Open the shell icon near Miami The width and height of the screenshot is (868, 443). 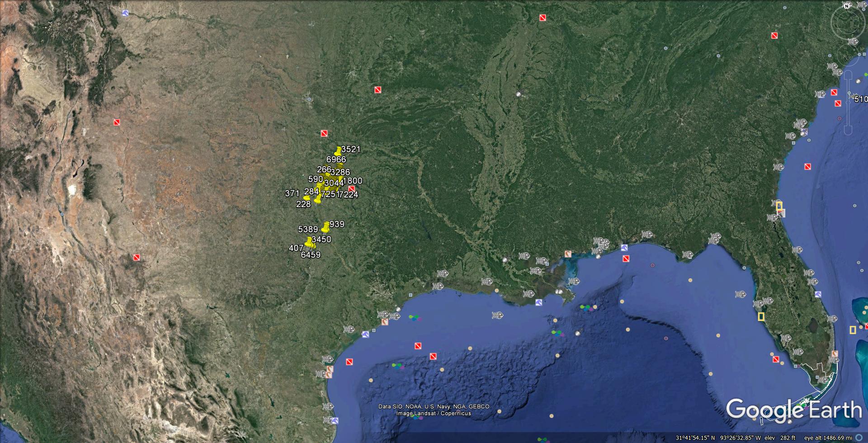(835, 354)
